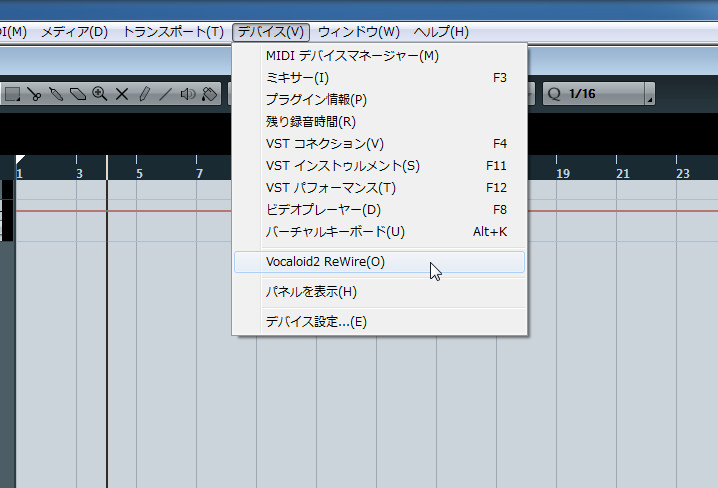Select the Glue tube tool
Image resolution: width=718 pixels, height=488 pixels.
coord(56,94)
